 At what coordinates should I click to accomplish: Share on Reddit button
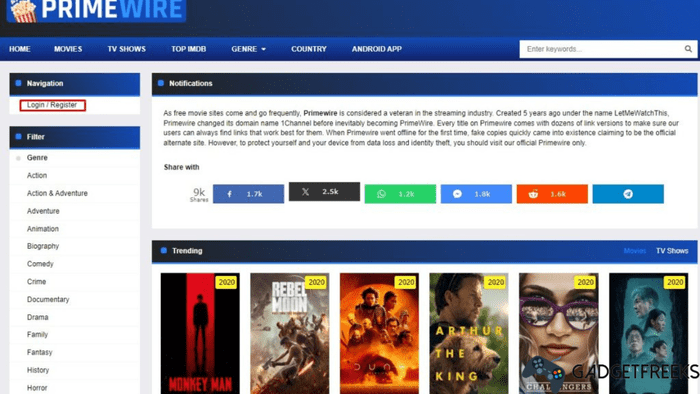tap(552, 194)
